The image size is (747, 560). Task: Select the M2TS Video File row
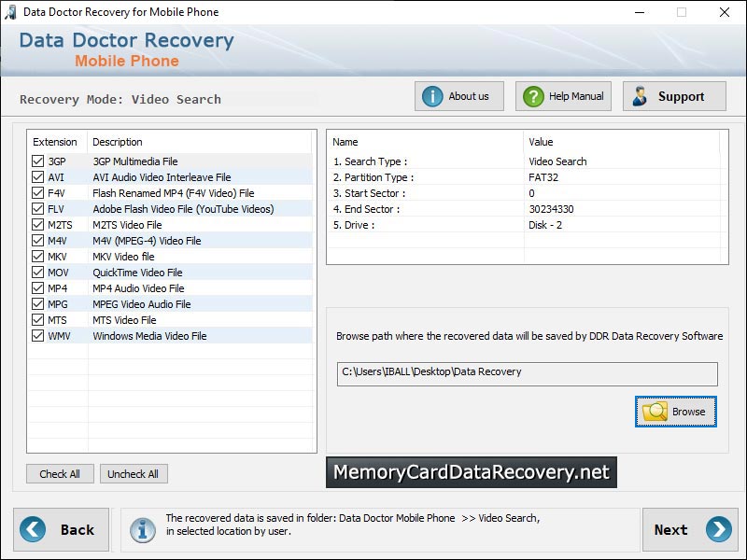click(x=140, y=224)
